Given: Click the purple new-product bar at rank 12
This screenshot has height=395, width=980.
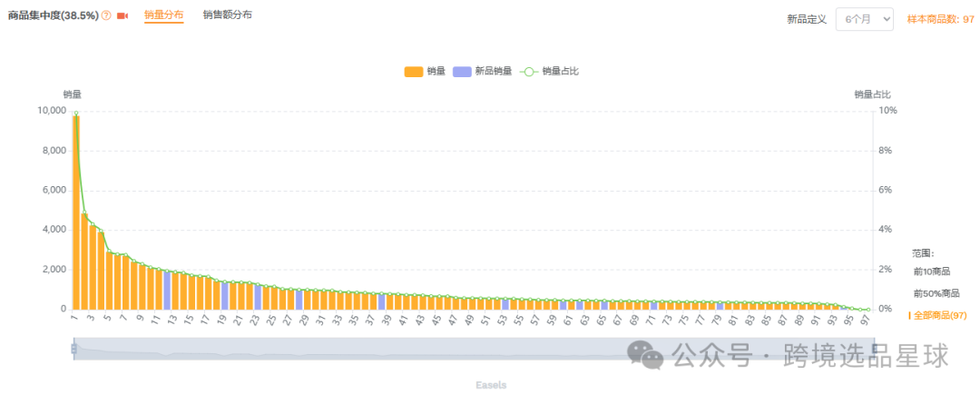Looking at the screenshot, I should point(168,291).
